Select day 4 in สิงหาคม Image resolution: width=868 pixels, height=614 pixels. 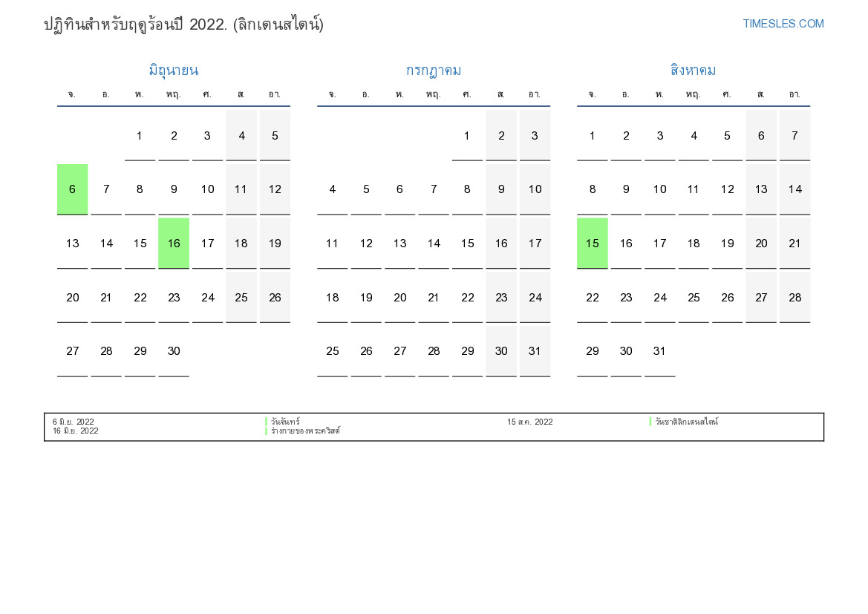pos(694,136)
